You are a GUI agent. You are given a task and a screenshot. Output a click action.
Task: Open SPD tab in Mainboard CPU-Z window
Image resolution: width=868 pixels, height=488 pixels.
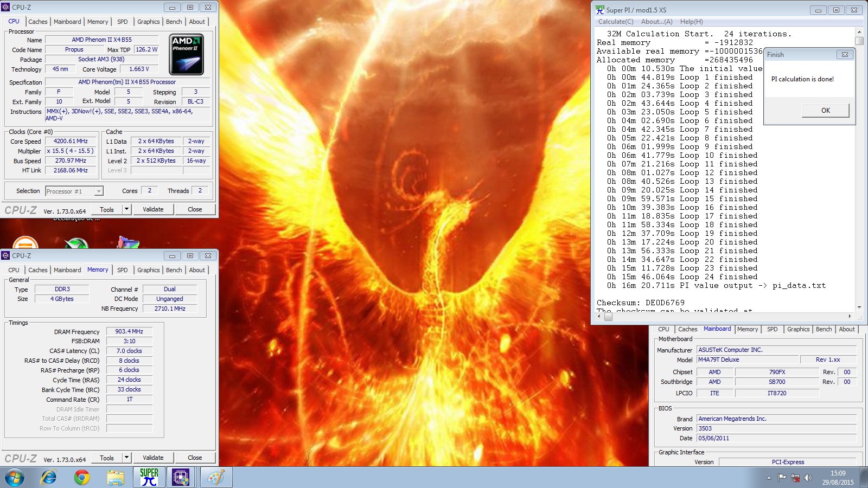pos(773,329)
